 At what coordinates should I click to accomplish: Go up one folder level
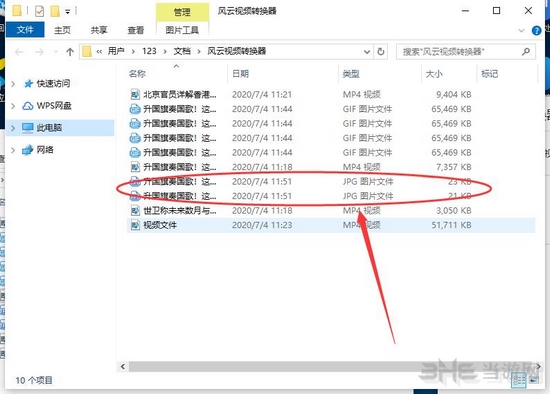click(x=70, y=52)
